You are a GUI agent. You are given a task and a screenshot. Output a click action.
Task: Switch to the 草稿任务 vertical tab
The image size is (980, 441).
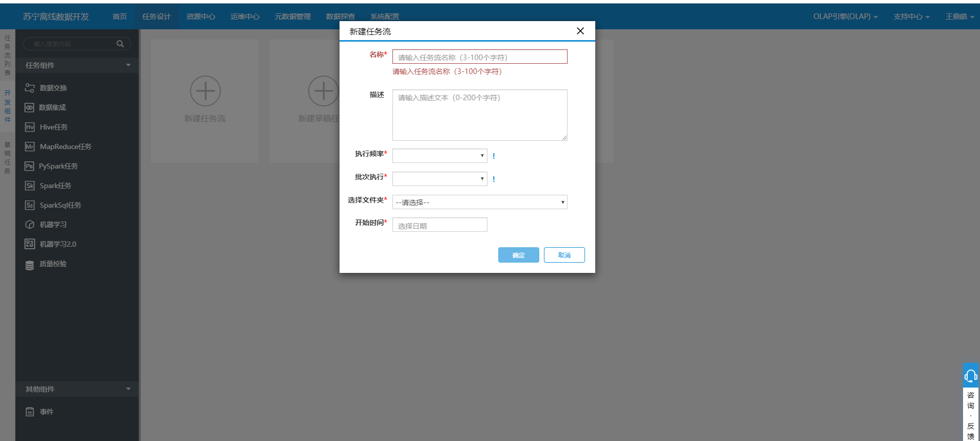point(7,158)
